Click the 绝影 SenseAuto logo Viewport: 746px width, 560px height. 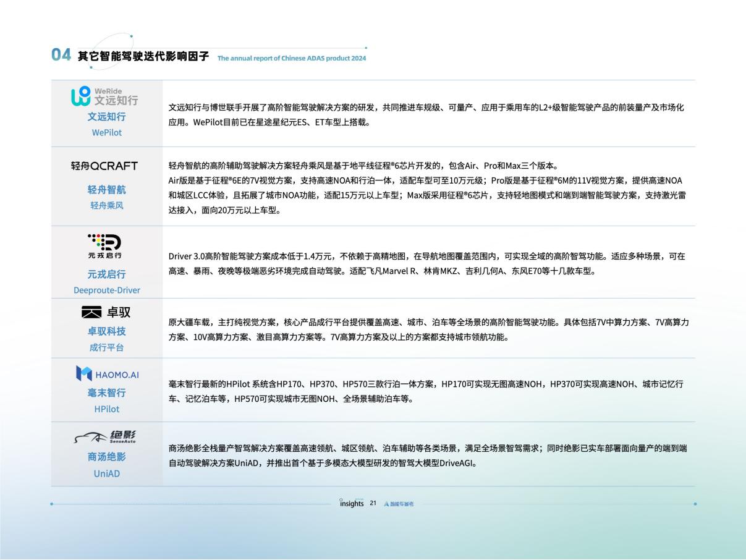105,436
